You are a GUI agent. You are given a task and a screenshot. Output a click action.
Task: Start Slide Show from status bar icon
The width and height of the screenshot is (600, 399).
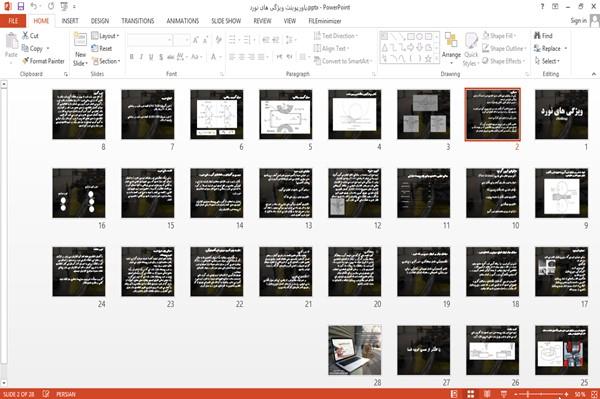tap(504, 394)
